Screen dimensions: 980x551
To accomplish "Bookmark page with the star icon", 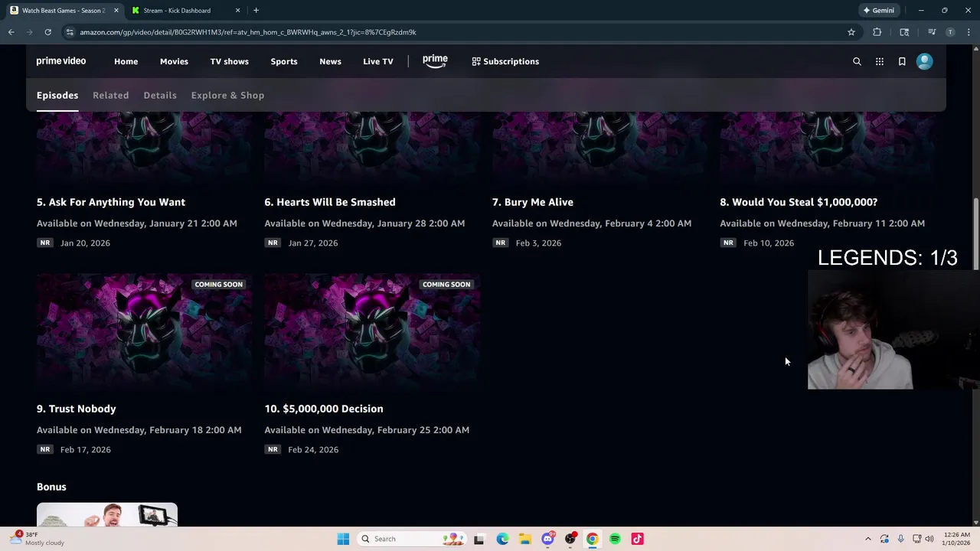I will (x=851, y=32).
